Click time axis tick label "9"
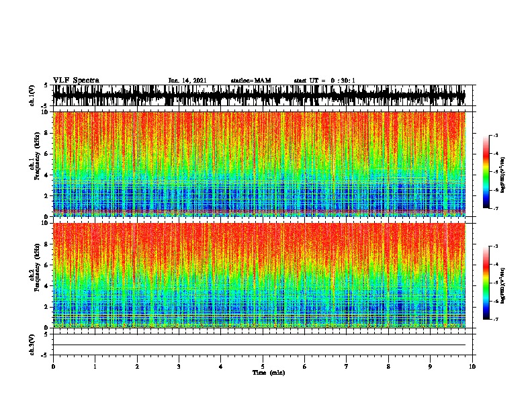Viewport: 532px width, 411px height. pyautogui.click(x=430, y=367)
